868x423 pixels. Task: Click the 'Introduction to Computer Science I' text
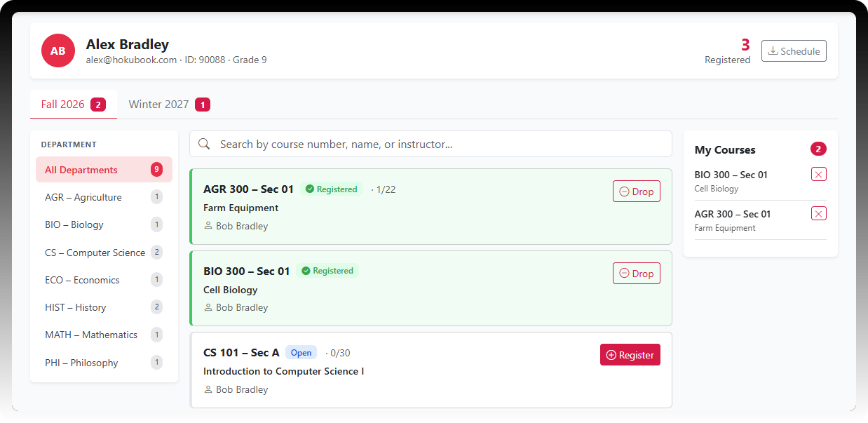pos(283,371)
